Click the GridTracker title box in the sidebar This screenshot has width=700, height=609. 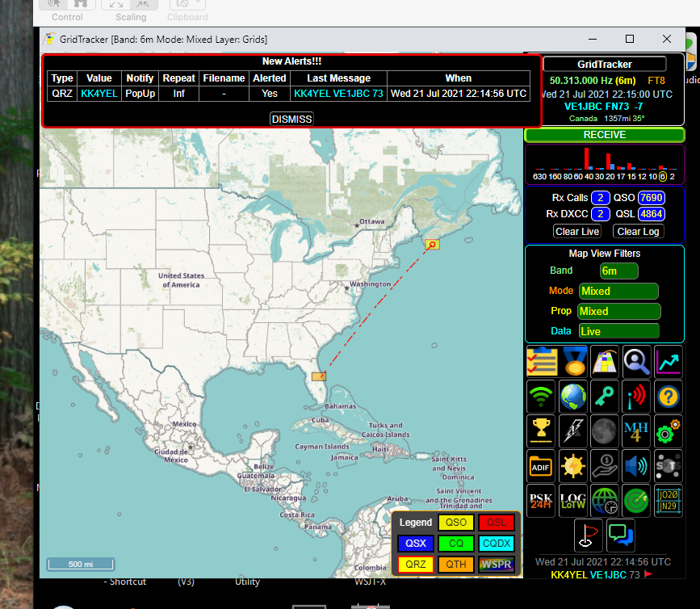coord(605,65)
